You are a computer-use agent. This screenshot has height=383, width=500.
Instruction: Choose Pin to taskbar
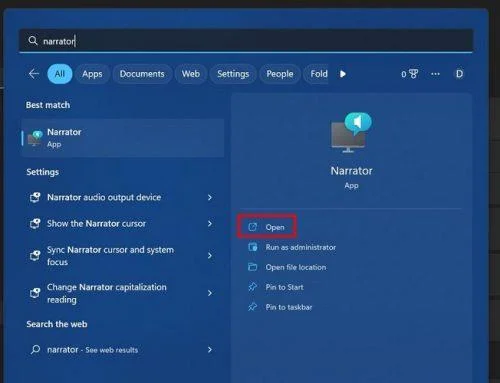[x=289, y=307]
